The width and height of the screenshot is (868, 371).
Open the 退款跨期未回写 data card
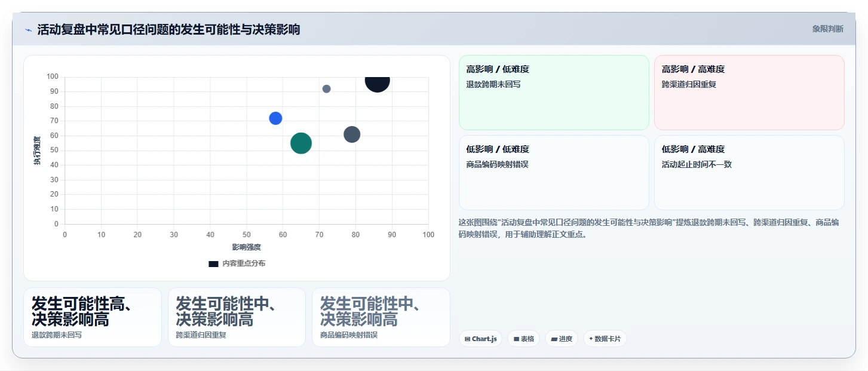point(93,317)
